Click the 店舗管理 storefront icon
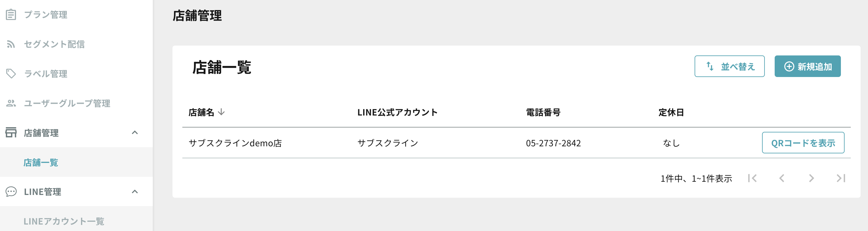The height and width of the screenshot is (231, 868). [11, 133]
